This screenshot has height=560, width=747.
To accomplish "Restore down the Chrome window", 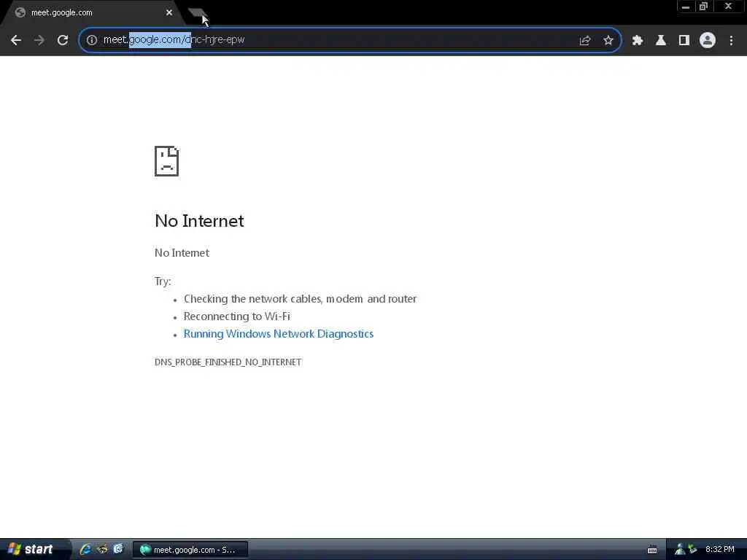I will click(x=704, y=7).
